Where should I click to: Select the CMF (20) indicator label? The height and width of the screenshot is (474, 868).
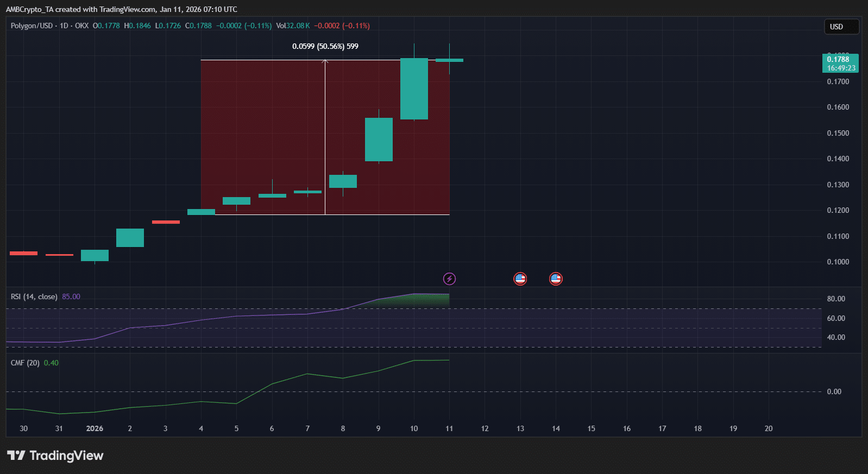[25, 363]
